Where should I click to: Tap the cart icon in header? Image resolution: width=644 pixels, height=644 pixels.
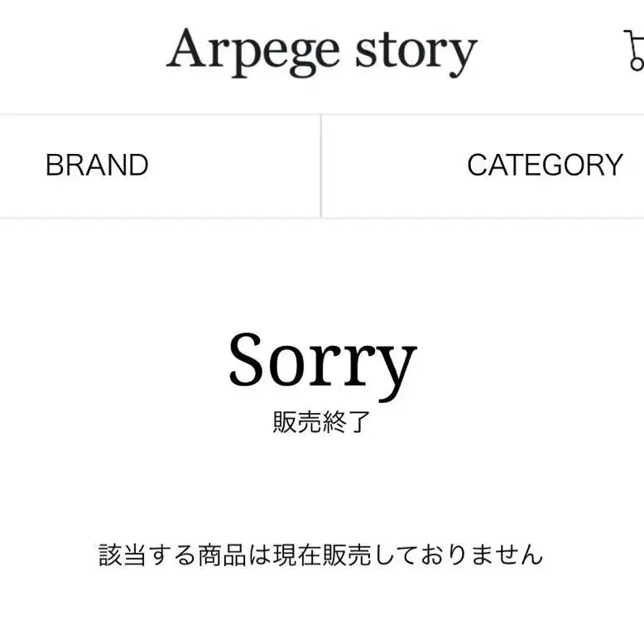[x=634, y=50]
